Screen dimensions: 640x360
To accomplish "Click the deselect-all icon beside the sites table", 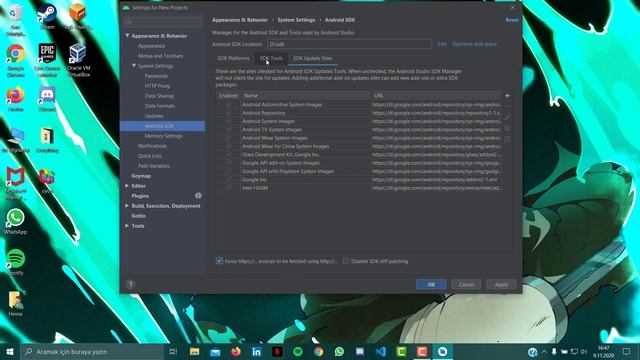I will [x=507, y=139].
